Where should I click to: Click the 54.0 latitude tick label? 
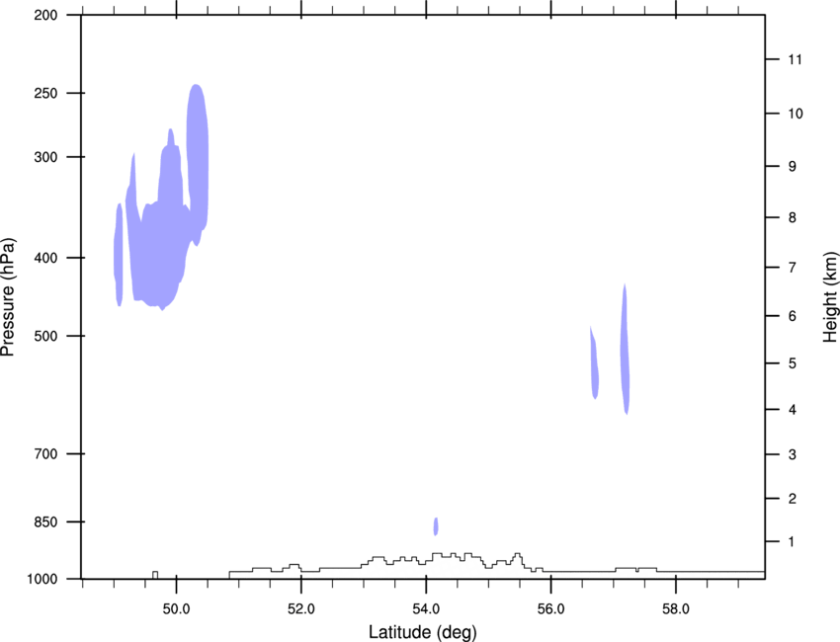click(x=426, y=609)
